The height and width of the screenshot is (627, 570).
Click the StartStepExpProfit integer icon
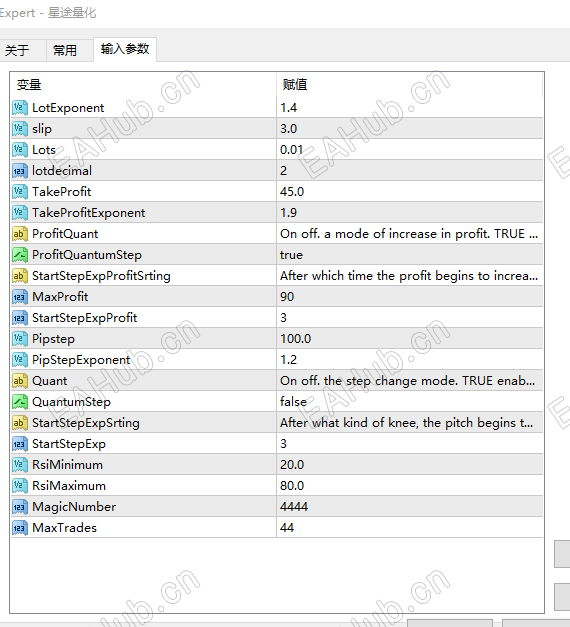pyautogui.click(x=20, y=317)
